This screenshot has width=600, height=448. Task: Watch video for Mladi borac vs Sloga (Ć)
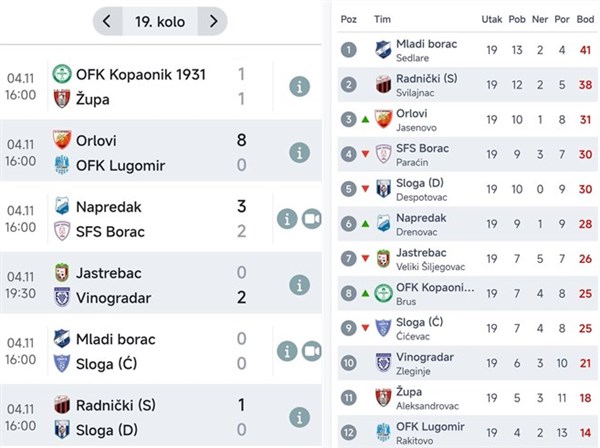(311, 350)
